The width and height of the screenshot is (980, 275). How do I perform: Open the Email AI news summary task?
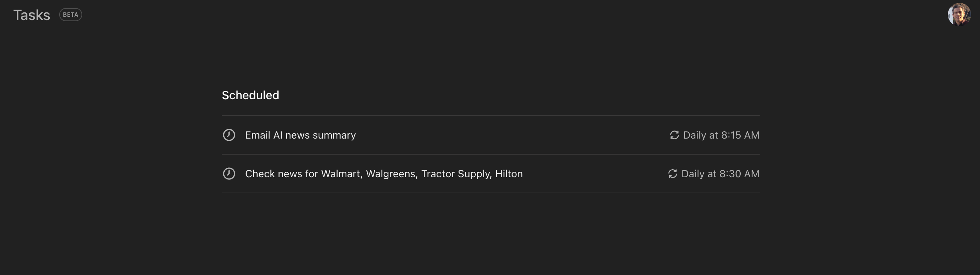(490, 135)
